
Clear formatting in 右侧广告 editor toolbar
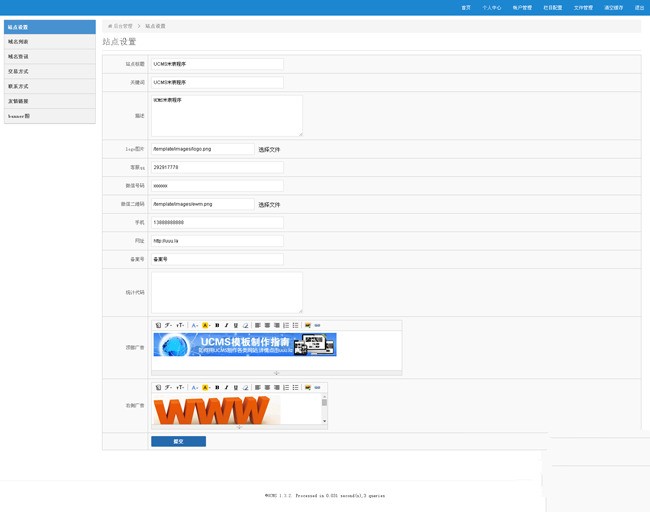coord(245,387)
